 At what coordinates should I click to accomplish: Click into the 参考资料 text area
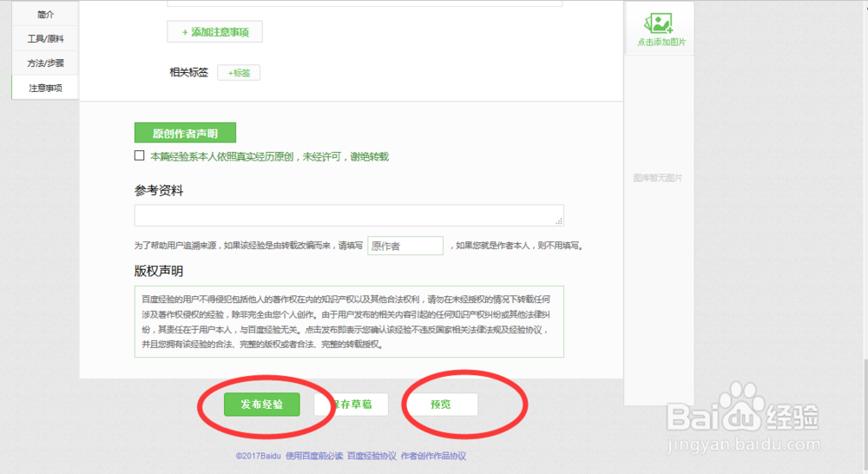point(349,215)
